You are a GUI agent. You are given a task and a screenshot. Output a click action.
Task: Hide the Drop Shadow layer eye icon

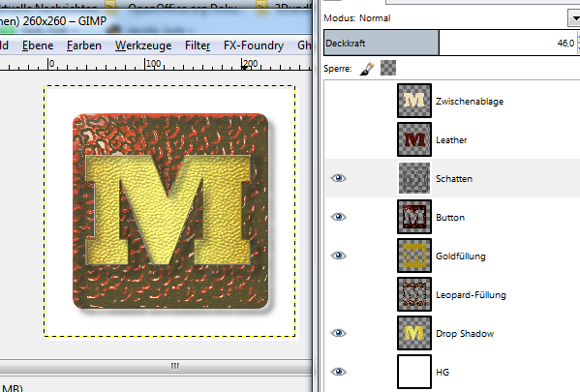338,333
